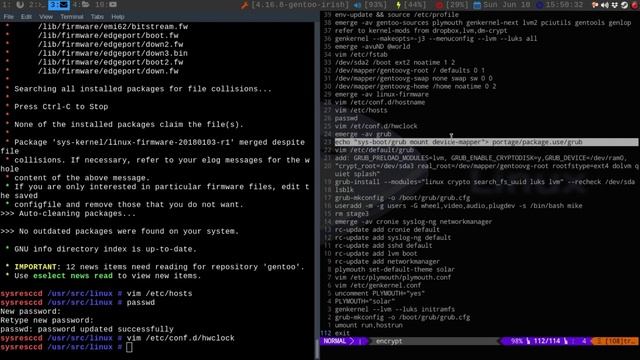Click the 'Sun Jun 10' date text
640x360 pixels.
tap(507, 5)
